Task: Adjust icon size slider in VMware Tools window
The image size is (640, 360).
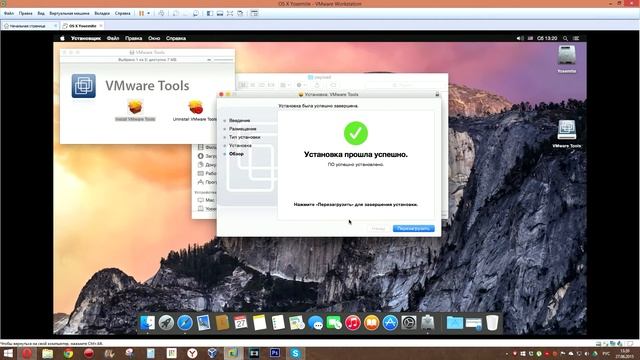Action: click(x=223, y=60)
